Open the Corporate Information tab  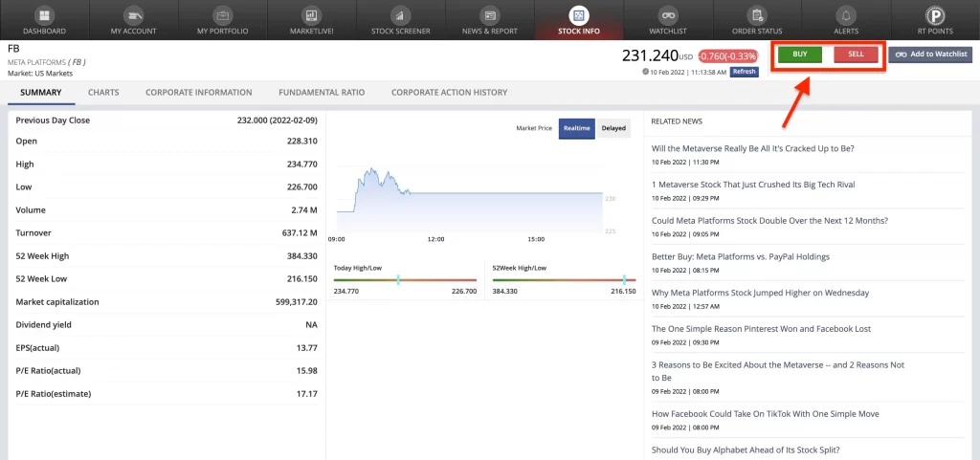point(199,93)
